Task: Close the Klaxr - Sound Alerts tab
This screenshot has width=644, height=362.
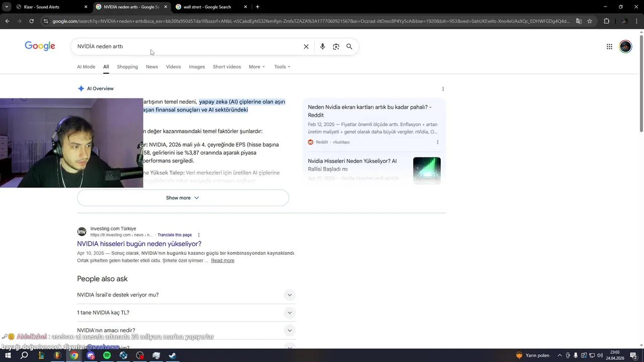Action: (x=86, y=7)
